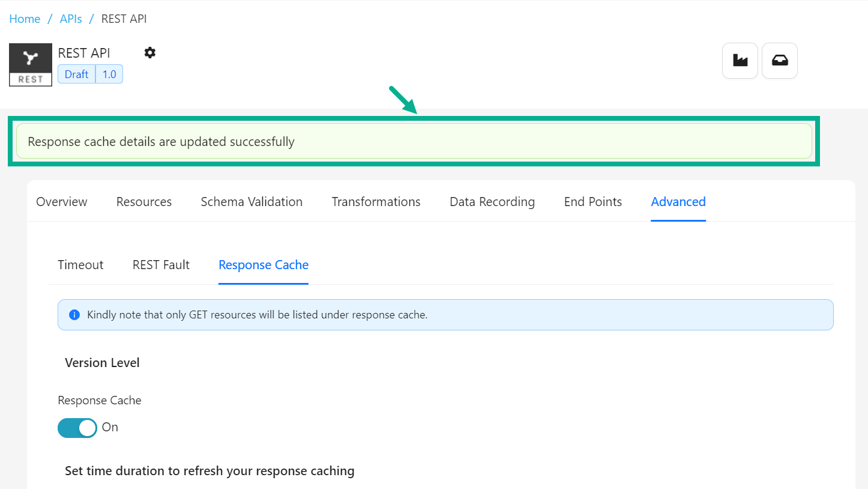868x489 pixels.
Task: Open the Data Recording tab
Action: pyautogui.click(x=492, y=202)
